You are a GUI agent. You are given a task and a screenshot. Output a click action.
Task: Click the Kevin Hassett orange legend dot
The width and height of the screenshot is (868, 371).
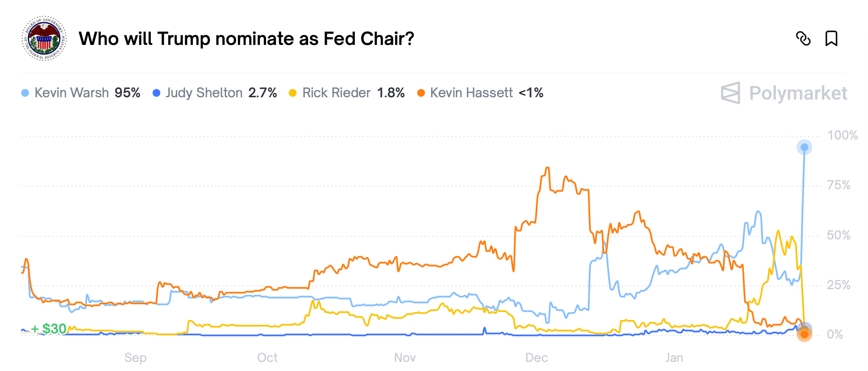click(421, 93)
